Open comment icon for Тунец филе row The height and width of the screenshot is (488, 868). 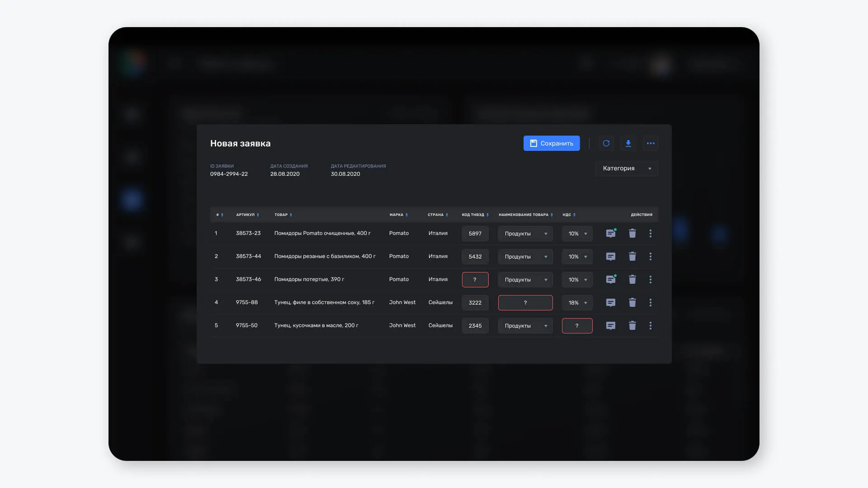tap(611, 302)
